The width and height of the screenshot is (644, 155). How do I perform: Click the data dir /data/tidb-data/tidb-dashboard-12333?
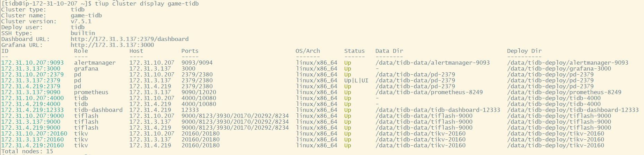coord(438,110)
